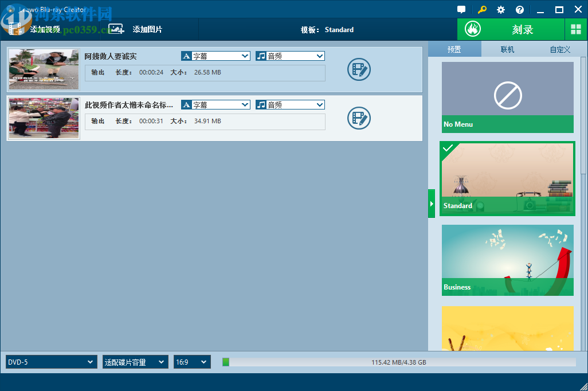The image size is (588, 391).
Task: Open the settings gear in the title bar
Action: (x=500, y=10)
